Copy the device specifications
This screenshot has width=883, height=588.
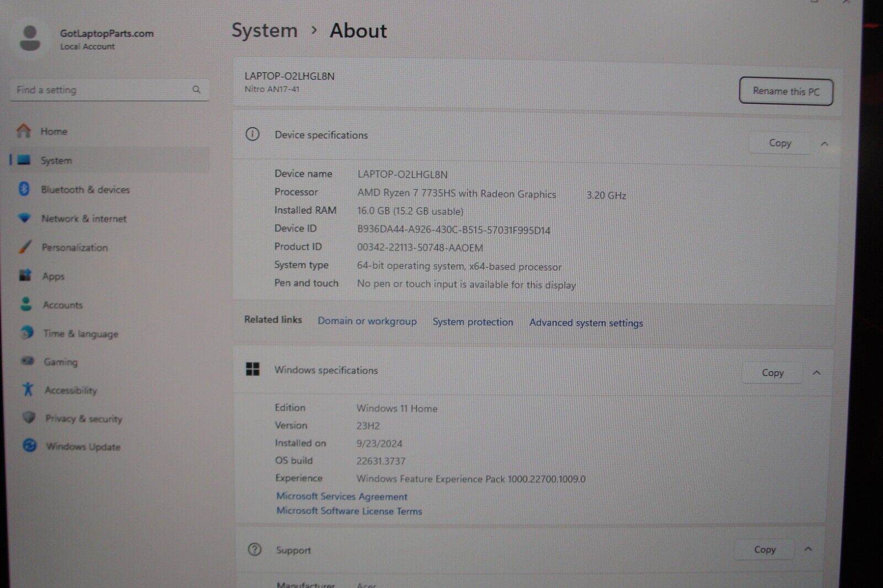click(779, 143)
